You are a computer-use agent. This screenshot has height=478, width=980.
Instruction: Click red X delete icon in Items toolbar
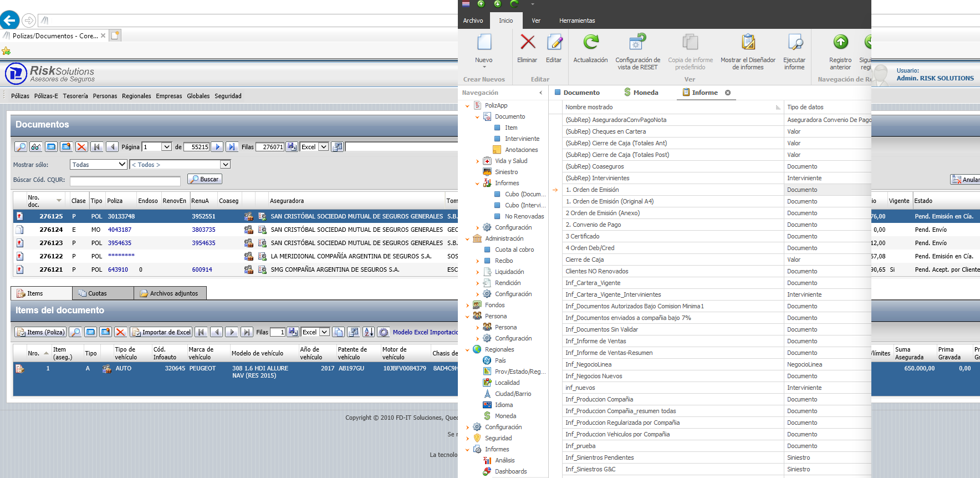coord(120,332)
